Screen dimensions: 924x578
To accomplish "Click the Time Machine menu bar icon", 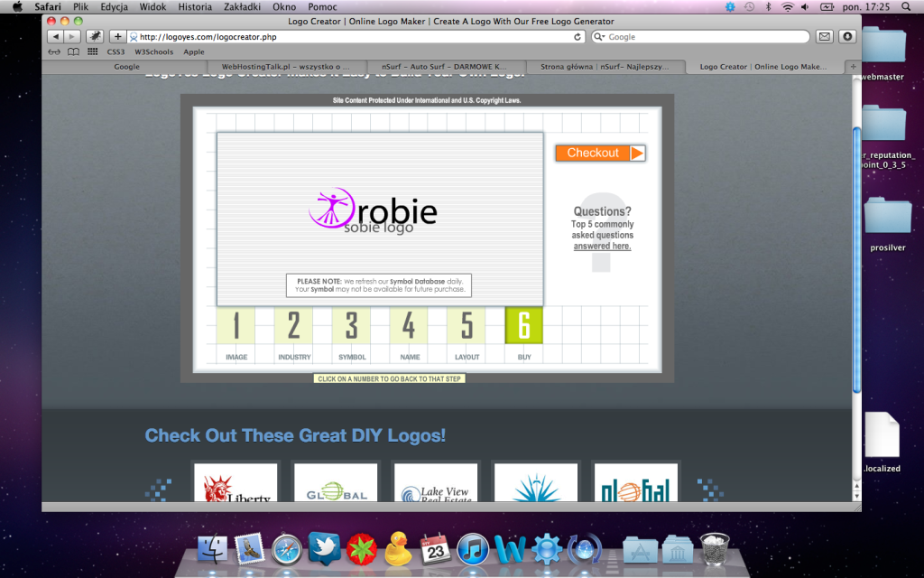I will point(749,6).
